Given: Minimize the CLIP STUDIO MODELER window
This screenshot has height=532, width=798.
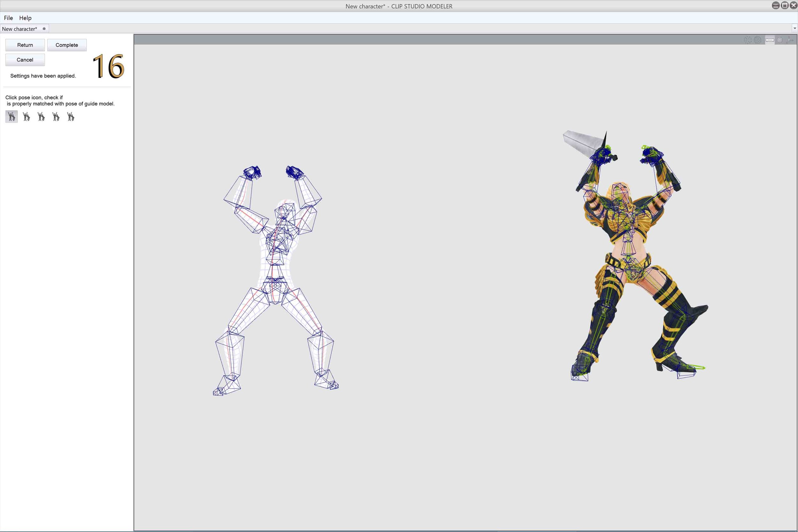Looking at the screenshot, I should (x=776, y=5).
